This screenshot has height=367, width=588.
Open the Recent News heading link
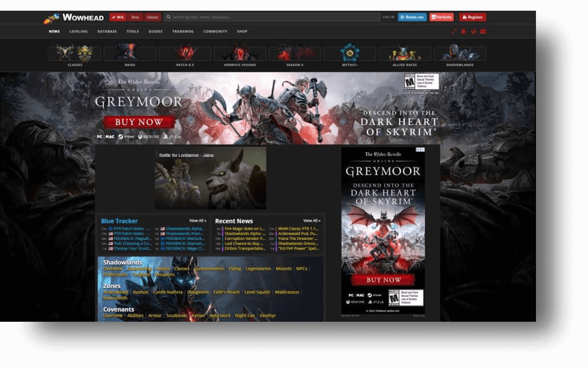[234, 221]
